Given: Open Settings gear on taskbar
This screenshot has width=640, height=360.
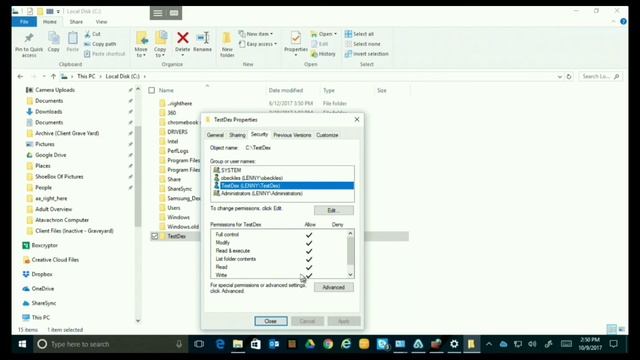Looking at the screenshot, I should pos(454,344).
